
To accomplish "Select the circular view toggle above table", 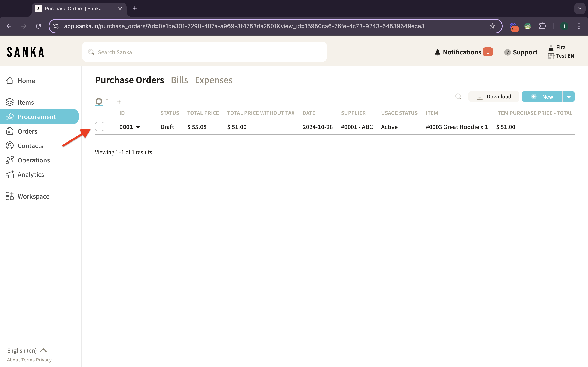I will coord(99,101).
